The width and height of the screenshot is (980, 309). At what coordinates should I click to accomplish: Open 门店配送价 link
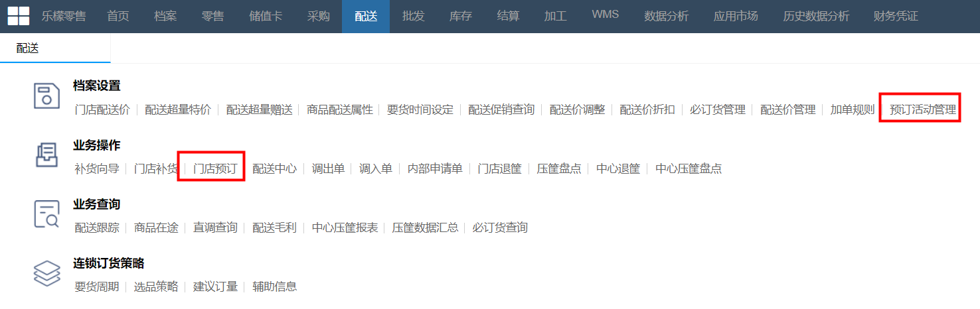tap(102, 109)
